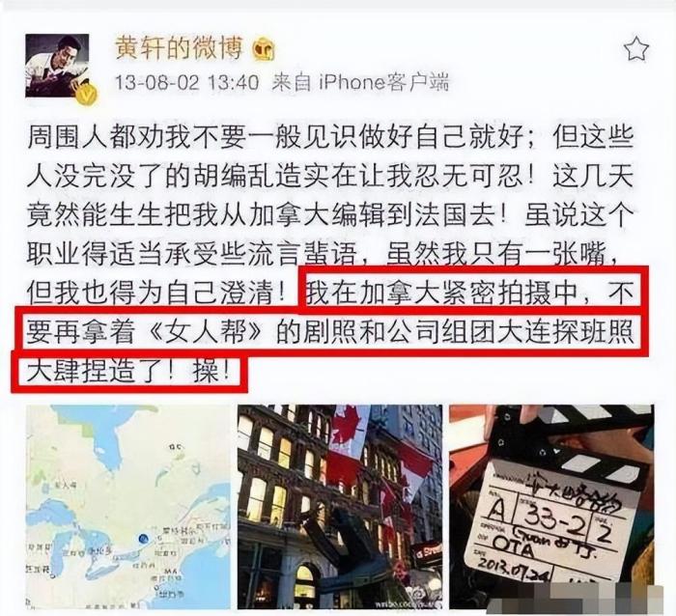Favorite the post with the star icon
This screenshot has width=676, height=616.
point(635,48)
